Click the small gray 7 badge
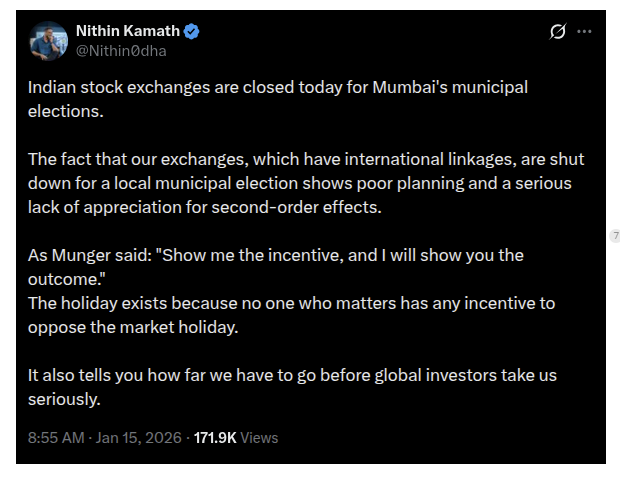620x479 pixels. (616, 235)
